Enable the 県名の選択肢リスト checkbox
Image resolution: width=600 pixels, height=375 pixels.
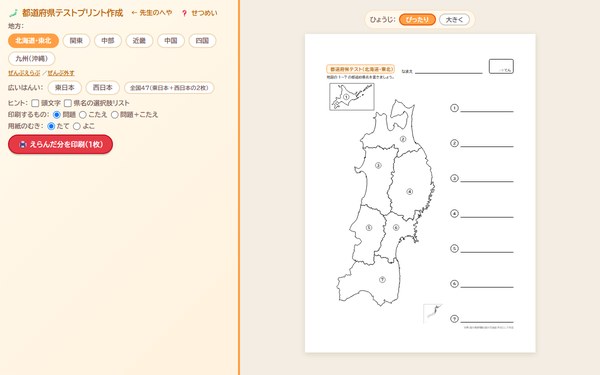tap(68, 103)
